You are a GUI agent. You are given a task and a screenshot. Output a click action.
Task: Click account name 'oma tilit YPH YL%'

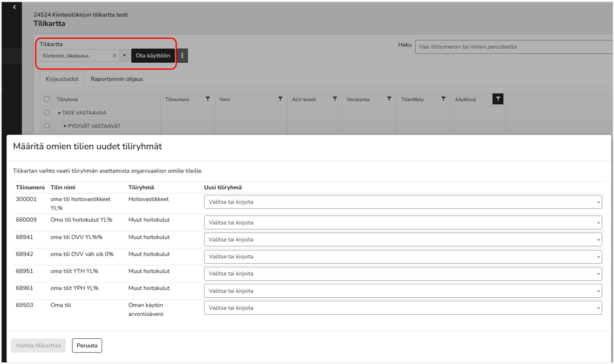coord(74,288)
